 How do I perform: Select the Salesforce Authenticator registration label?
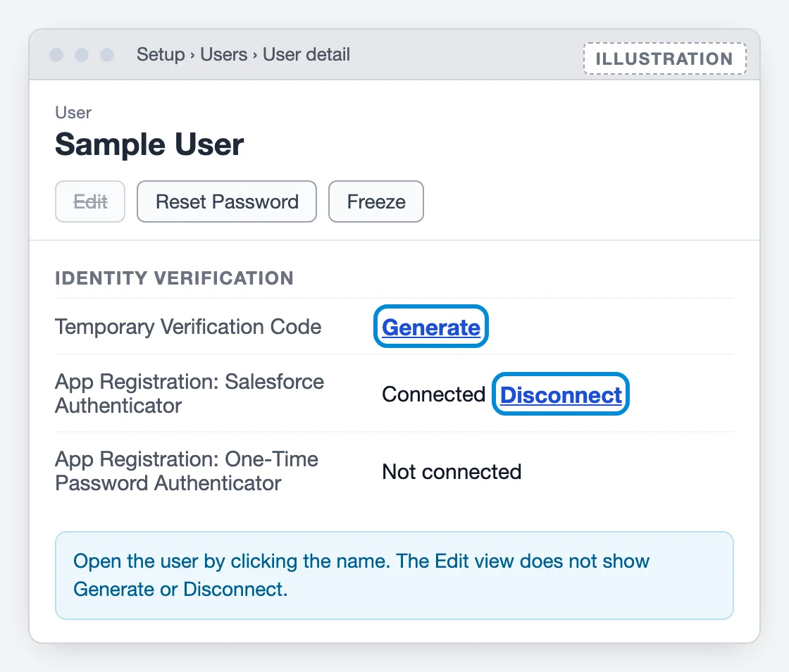click(190, 394)
